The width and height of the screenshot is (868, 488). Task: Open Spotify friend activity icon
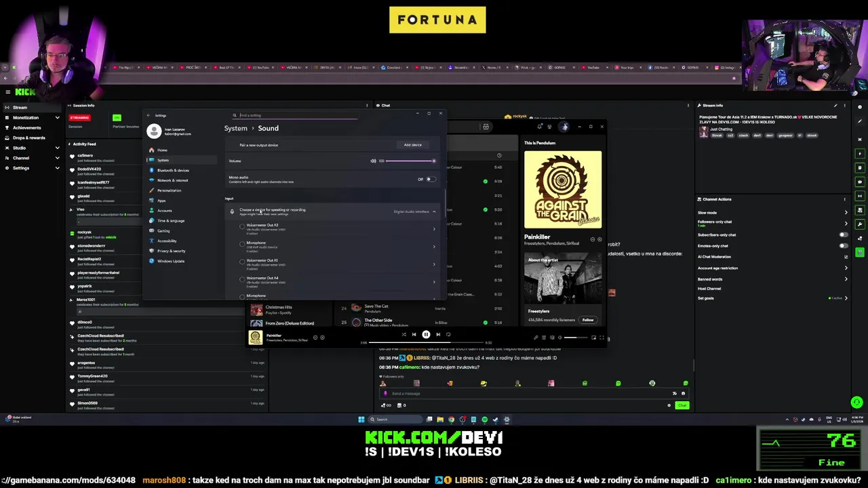point(549,127)
